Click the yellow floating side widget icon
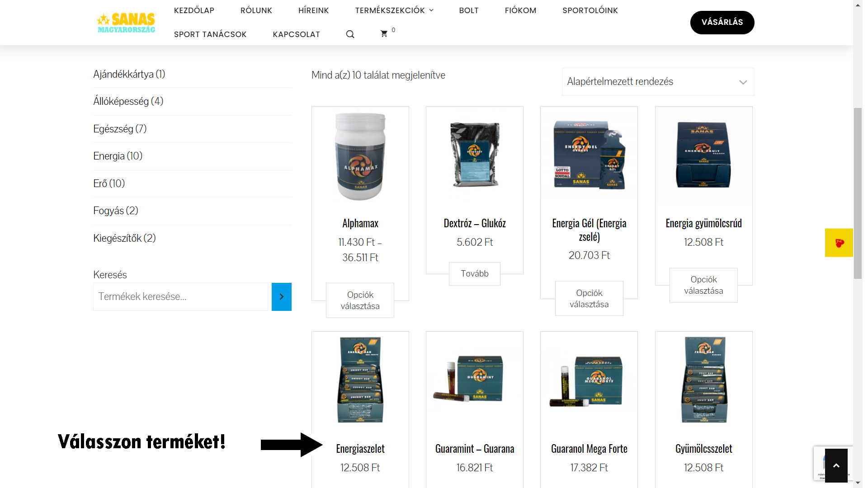Viewport: 868px width, 488px height. (x=839, y=243)
